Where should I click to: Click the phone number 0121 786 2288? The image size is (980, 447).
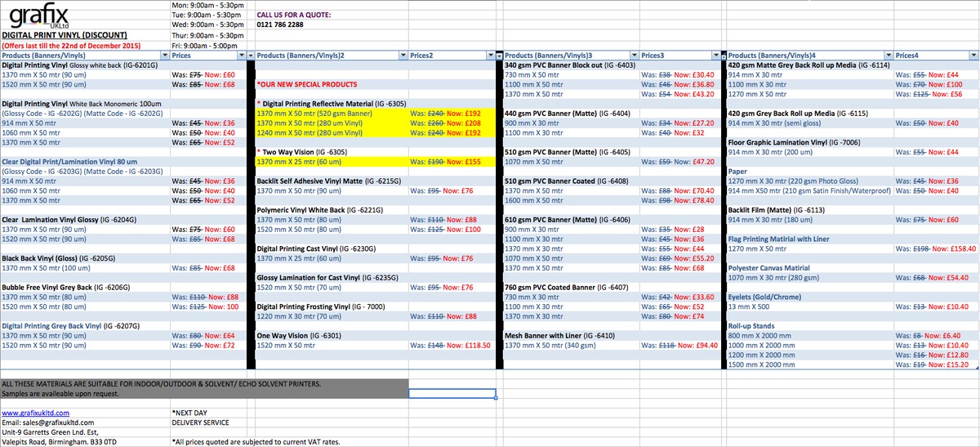tap(280, 25)
